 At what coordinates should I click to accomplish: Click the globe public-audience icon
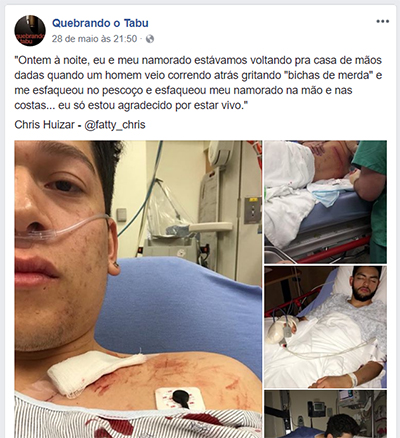click(x=150, y=39)
